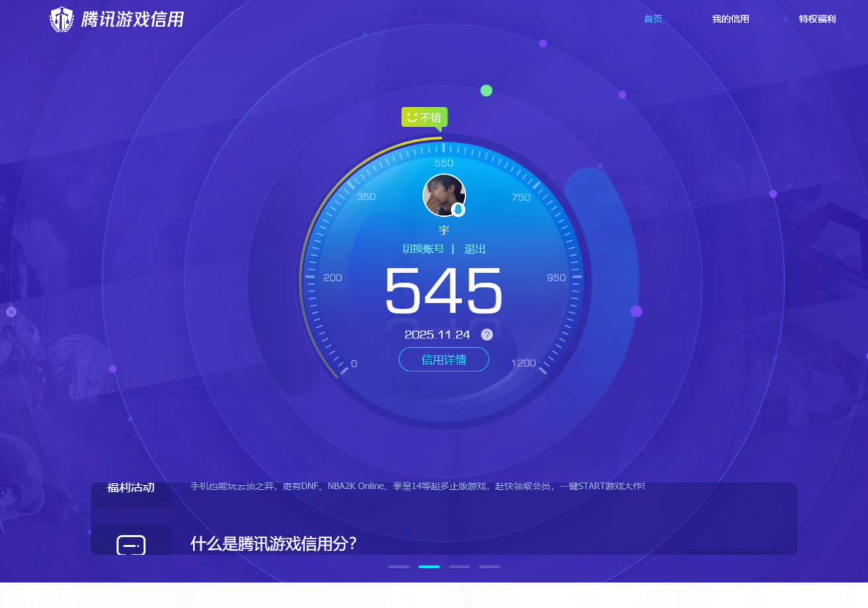Select the third carousel indicator dash

tap(459, 566)
